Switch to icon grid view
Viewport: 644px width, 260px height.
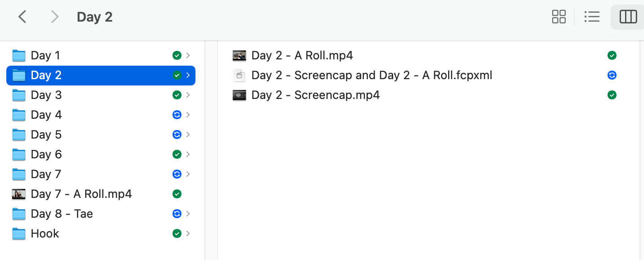559,17
